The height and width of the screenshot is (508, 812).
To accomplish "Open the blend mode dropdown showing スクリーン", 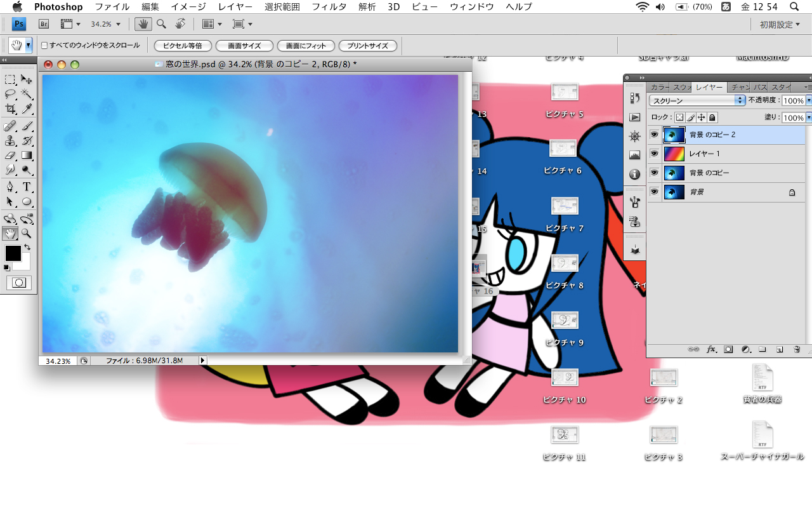I will coord(697,100).
